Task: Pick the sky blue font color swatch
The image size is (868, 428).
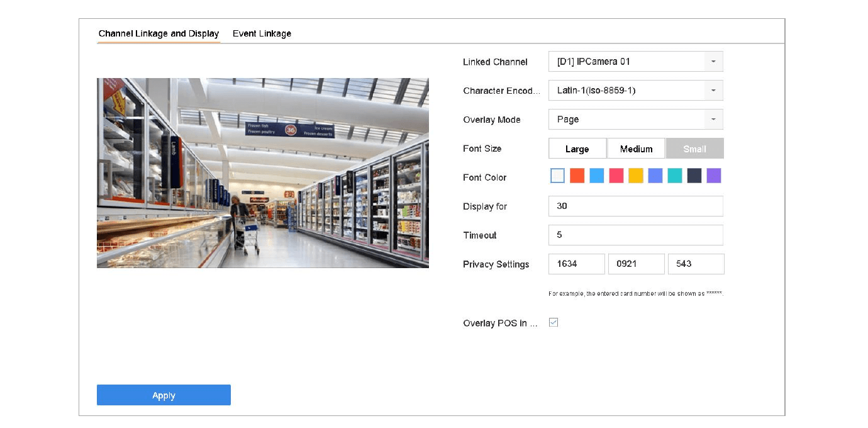Action: click(x=596, y=176)
